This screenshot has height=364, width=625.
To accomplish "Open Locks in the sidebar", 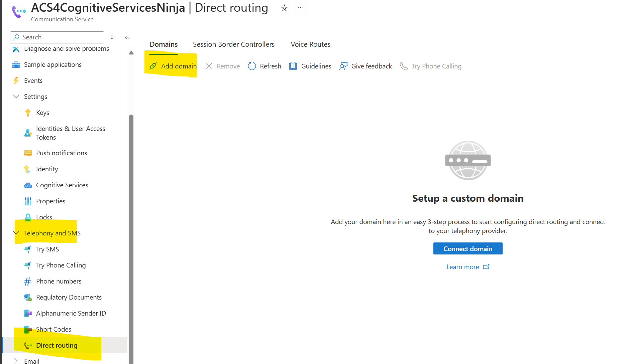I will coord(44,217).
